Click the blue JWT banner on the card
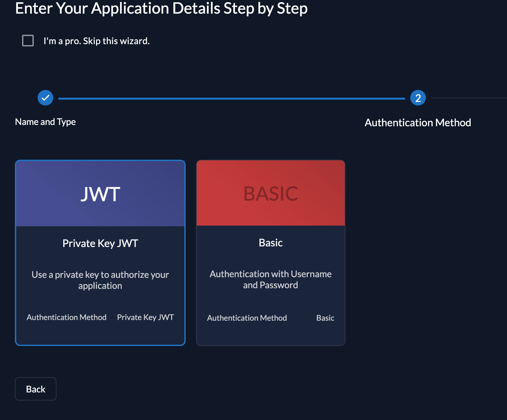 click(x=100, y=193)
